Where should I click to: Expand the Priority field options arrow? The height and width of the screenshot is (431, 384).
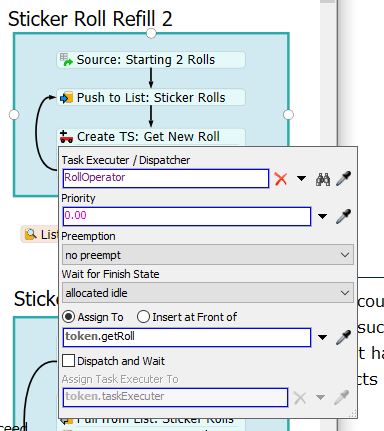(x=322, y=216)
